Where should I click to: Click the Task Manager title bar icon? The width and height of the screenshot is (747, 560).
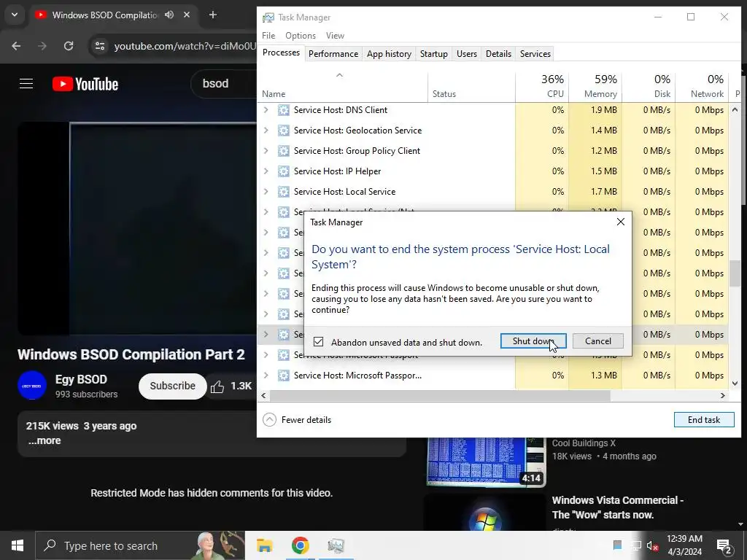268,17
